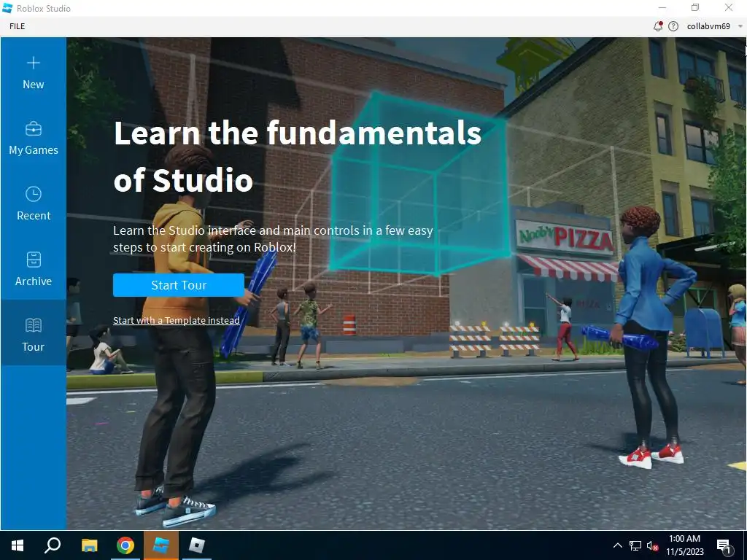747x560 pixels.
Task: Click the Start Tour button
Action: click(179, 285)
